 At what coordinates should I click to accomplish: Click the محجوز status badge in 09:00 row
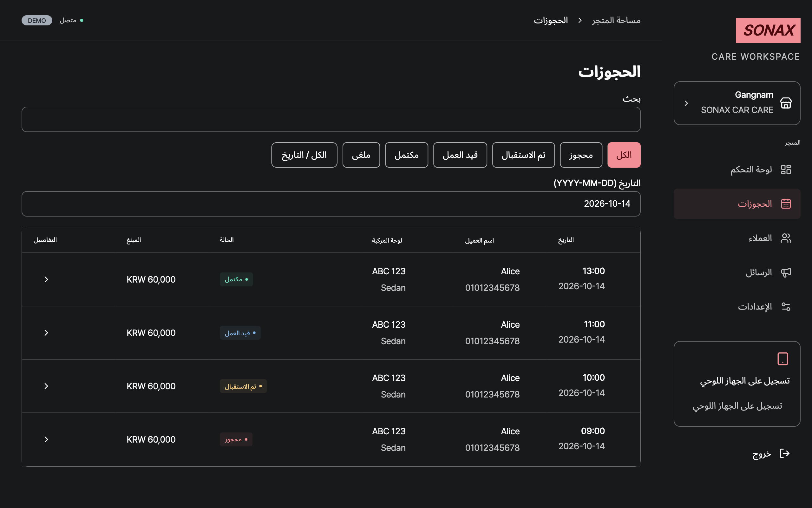pyautogui.click(x=236, y=439)
